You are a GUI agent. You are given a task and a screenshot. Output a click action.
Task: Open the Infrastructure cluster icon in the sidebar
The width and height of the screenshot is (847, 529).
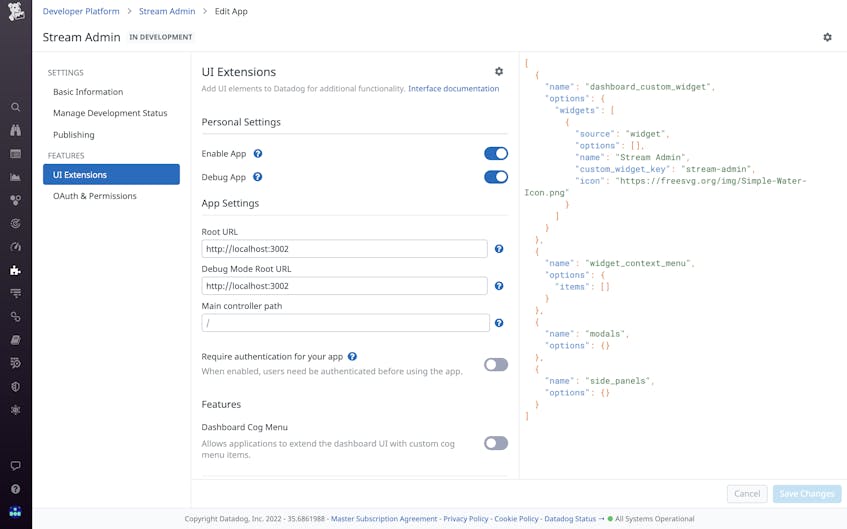click(16, 200)
